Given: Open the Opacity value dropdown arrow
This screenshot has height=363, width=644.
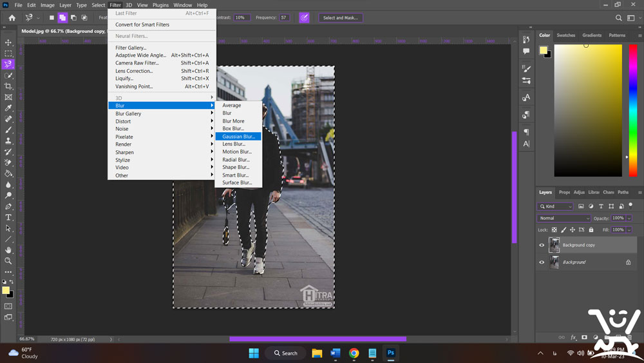Looking at the screenshot, I should pyautogui.click(x=629, y=219).
